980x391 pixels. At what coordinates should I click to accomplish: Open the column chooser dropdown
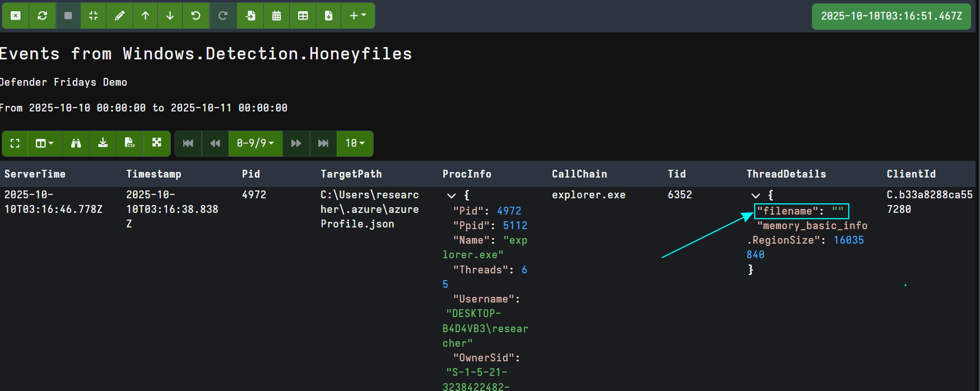[44, 143]
